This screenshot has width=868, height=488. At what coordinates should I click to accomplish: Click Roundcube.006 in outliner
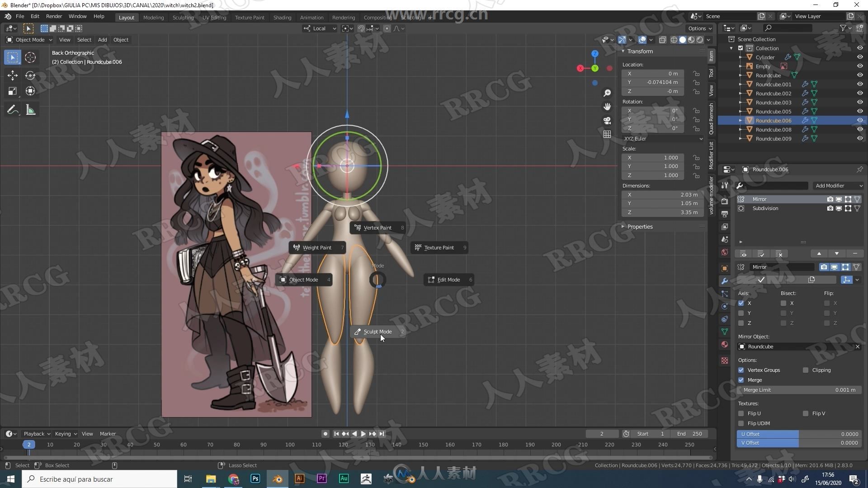(x=773, y=120)
